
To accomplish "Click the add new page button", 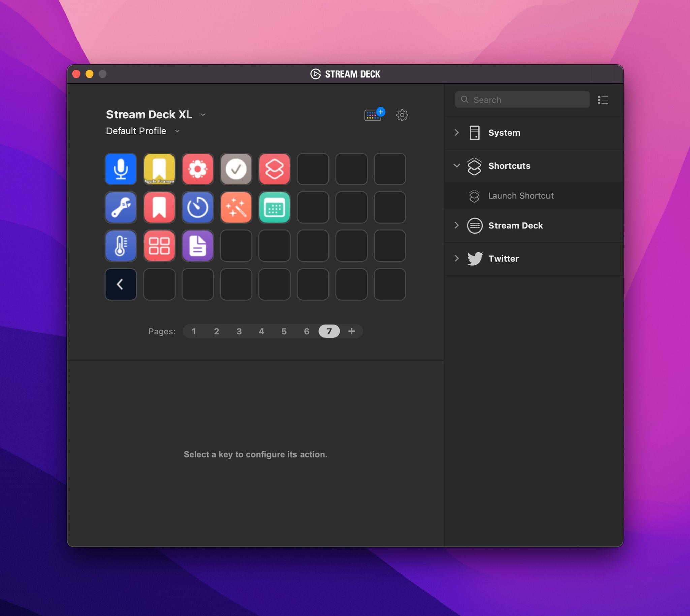I will coord(351,331).
